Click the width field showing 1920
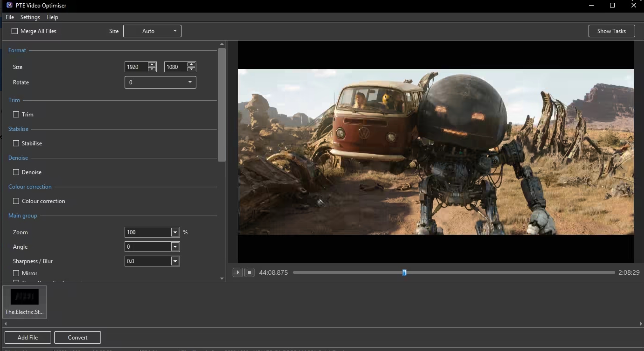This screenshot has height=351, width=644. point(136,67)
